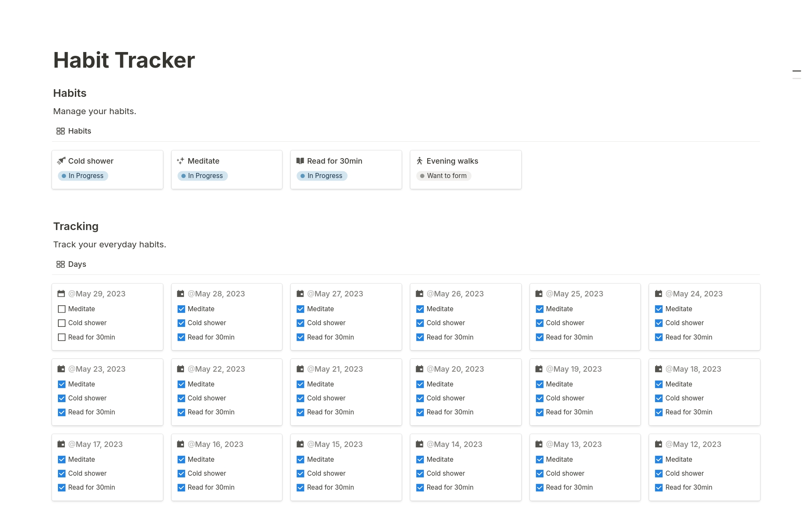The height and width of the screenshot is (507, 812).
Task: Expand the Habits section header
Action: coord(69,92)
